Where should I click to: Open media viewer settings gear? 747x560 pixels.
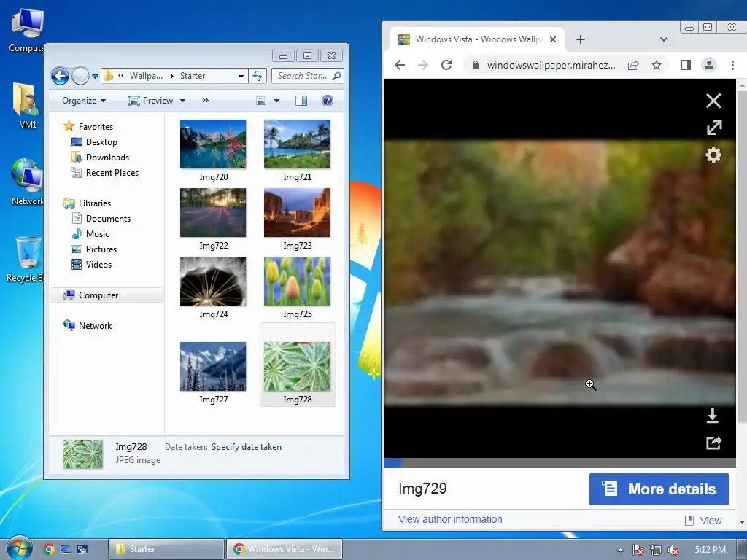(713, 155)
